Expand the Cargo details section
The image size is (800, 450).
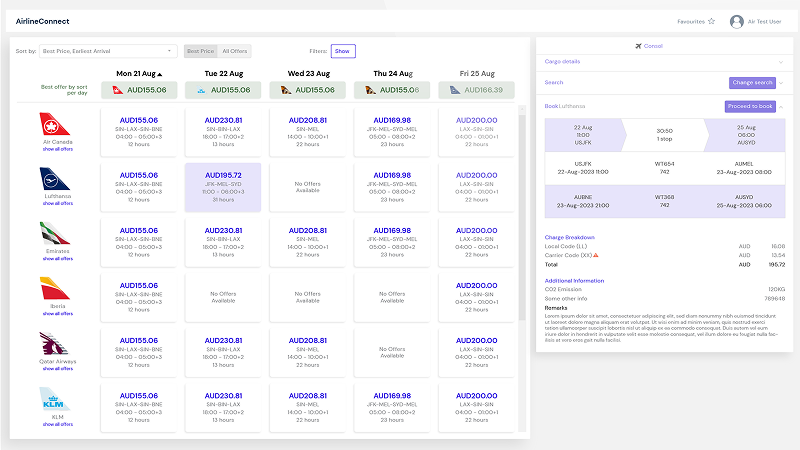pyautogui.click(x=664, y=62)
